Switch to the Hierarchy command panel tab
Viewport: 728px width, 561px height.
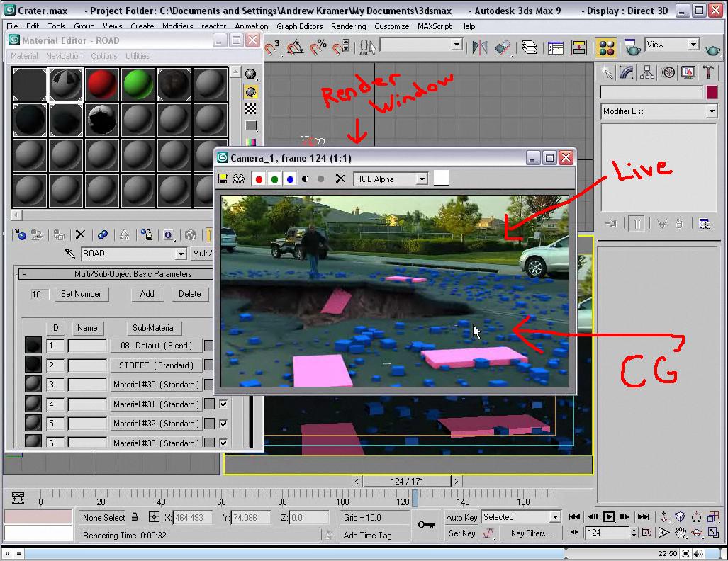point(647,72)
